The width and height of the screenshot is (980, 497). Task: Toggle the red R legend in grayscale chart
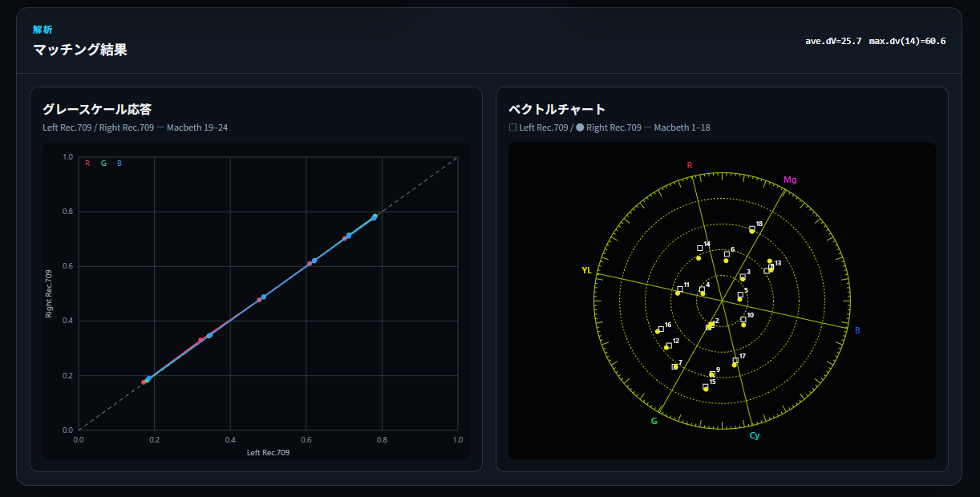tap(87, 164)
